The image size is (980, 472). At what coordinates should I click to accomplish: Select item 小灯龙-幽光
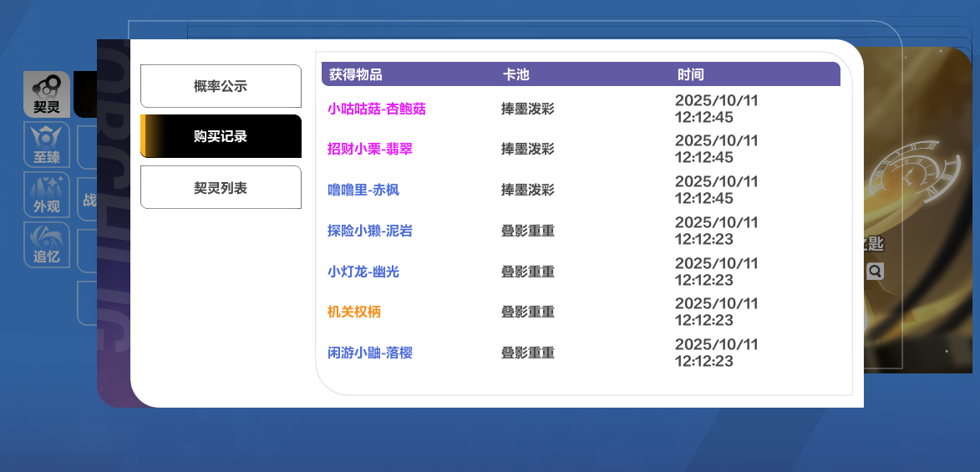click(x=363, y=272)
